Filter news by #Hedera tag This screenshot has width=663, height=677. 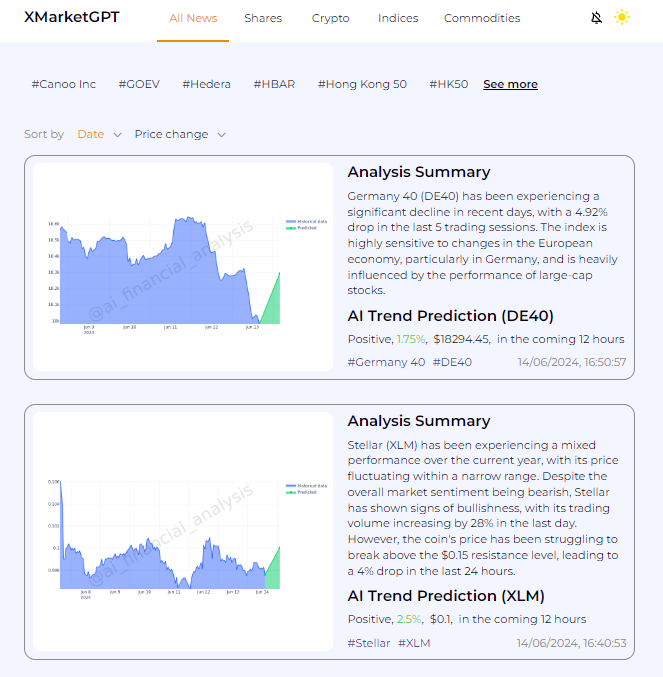(x=206, y=84)
